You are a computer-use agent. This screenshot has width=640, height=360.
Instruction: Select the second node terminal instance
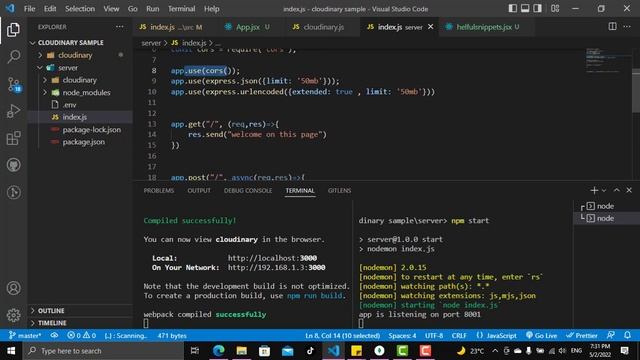(605, 218)
